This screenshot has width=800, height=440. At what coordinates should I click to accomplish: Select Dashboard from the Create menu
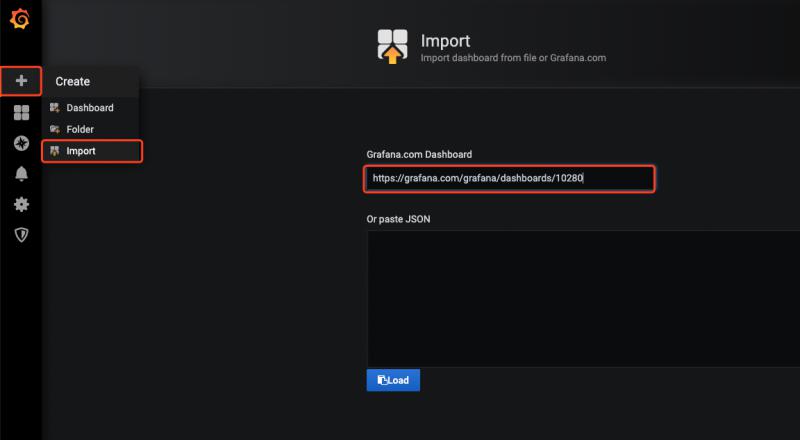click(90, 108)
